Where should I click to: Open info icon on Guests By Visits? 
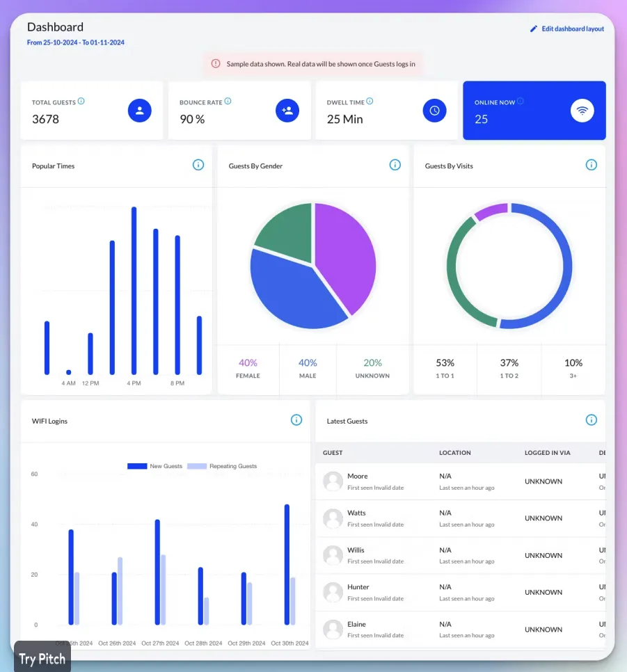coord(591,165)
